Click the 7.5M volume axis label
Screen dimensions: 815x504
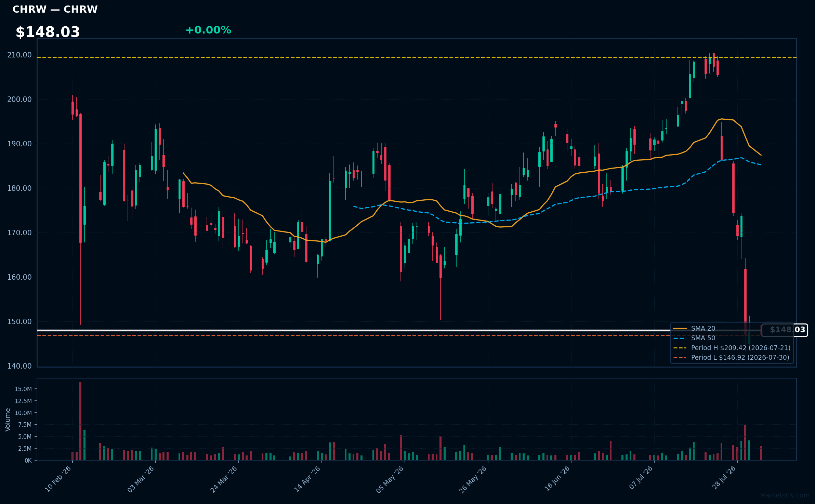coord(25,425)
